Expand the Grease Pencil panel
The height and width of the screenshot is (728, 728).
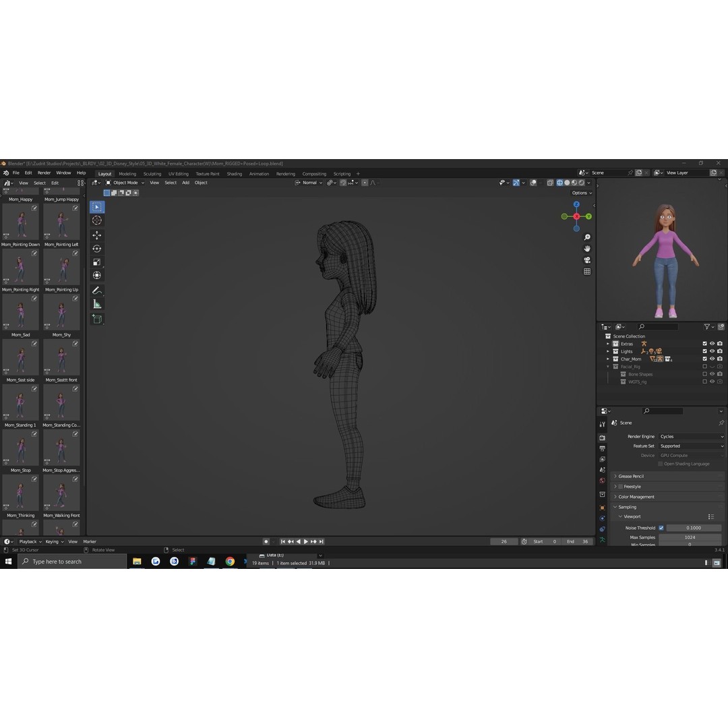pos(630,477)
